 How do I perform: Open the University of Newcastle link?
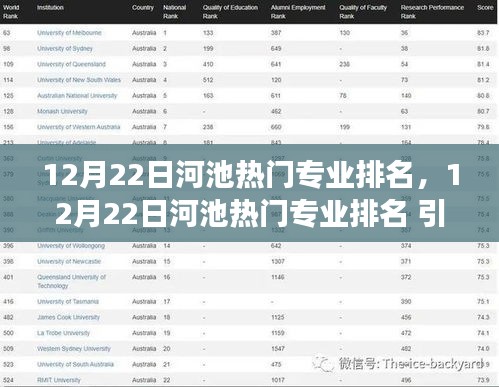69,261
